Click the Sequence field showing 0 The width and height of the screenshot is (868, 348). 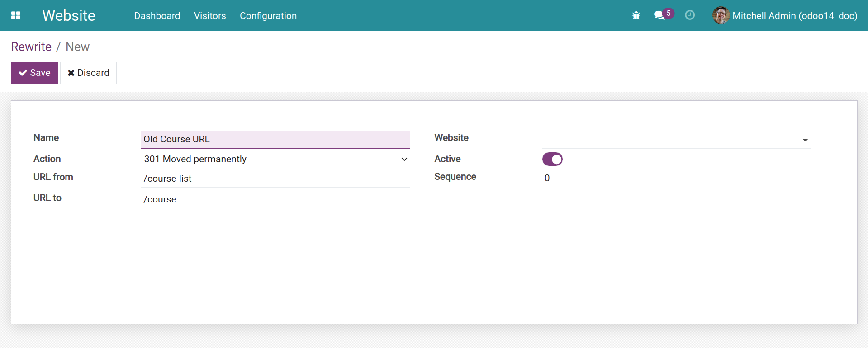(676, 178)
